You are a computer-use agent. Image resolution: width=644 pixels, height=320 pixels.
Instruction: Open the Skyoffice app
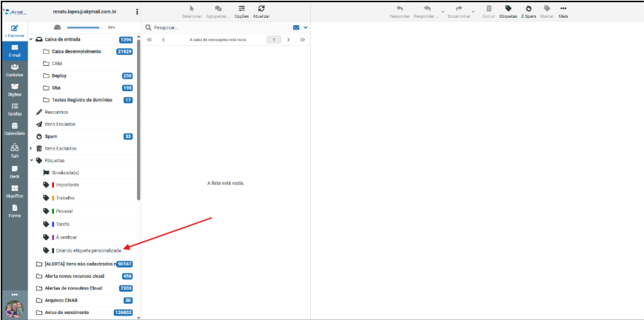point(14,191)
